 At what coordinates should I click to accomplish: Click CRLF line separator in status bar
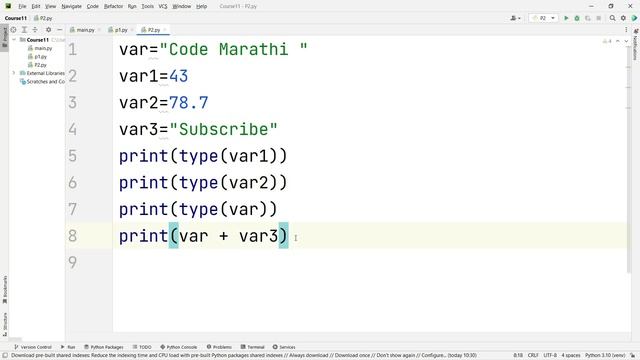pyautogui.click(x=533, y=356)
